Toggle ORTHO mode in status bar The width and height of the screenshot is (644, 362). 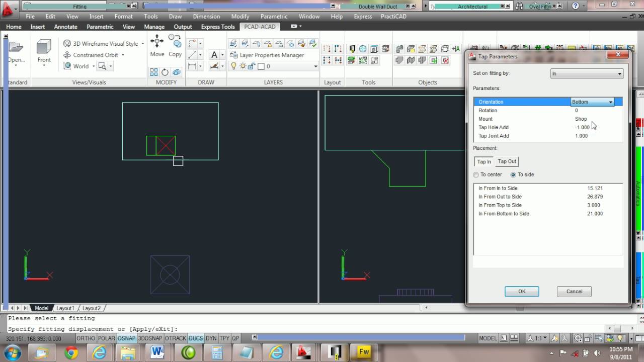[86, 338]
